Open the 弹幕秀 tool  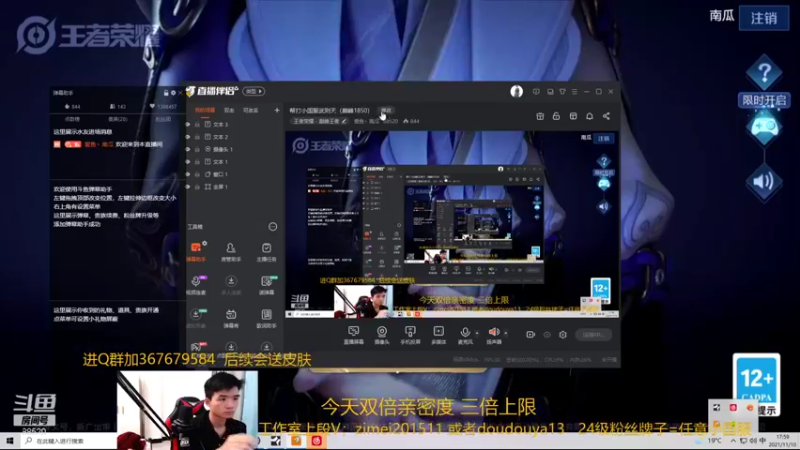(x=231, y=318)
